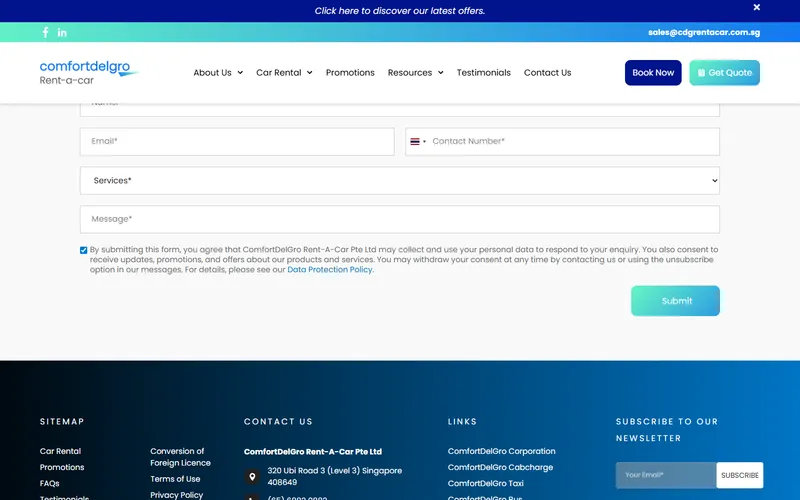This screenshot has width=800, height=500.
Task: Open the Testimonials page in the navigation
Action: coord(484,73)
